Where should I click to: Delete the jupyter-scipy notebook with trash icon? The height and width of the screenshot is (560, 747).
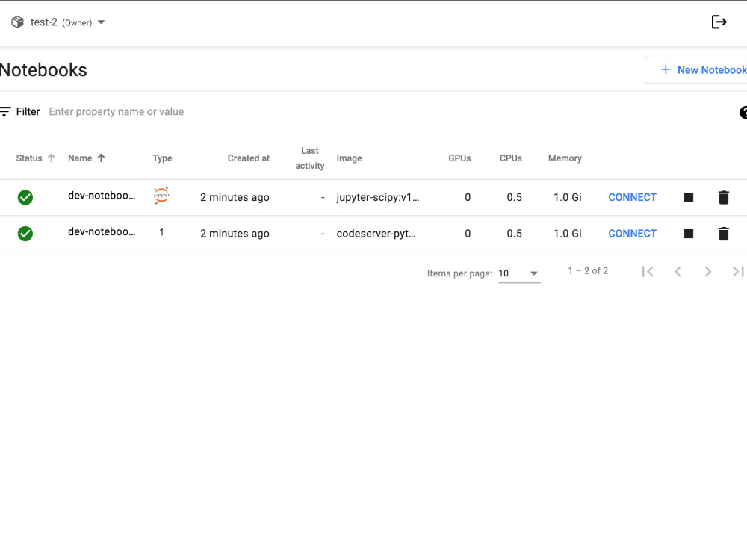coord(723,197)
